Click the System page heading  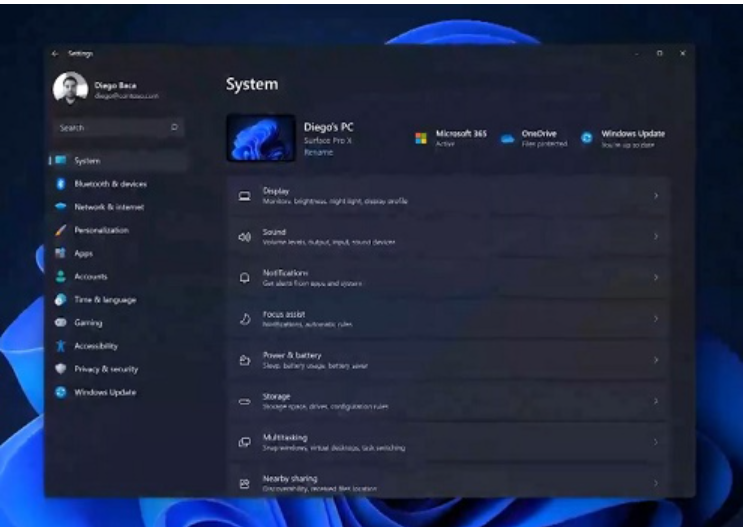252,84
